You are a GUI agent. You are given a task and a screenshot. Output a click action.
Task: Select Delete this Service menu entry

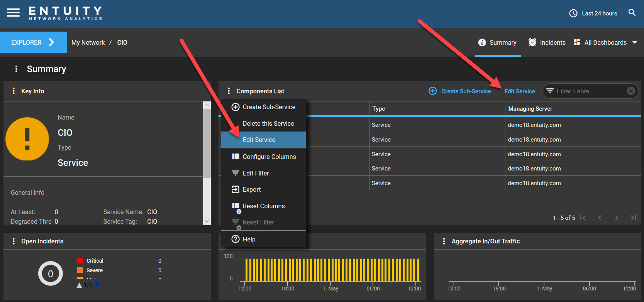[263, 123]
